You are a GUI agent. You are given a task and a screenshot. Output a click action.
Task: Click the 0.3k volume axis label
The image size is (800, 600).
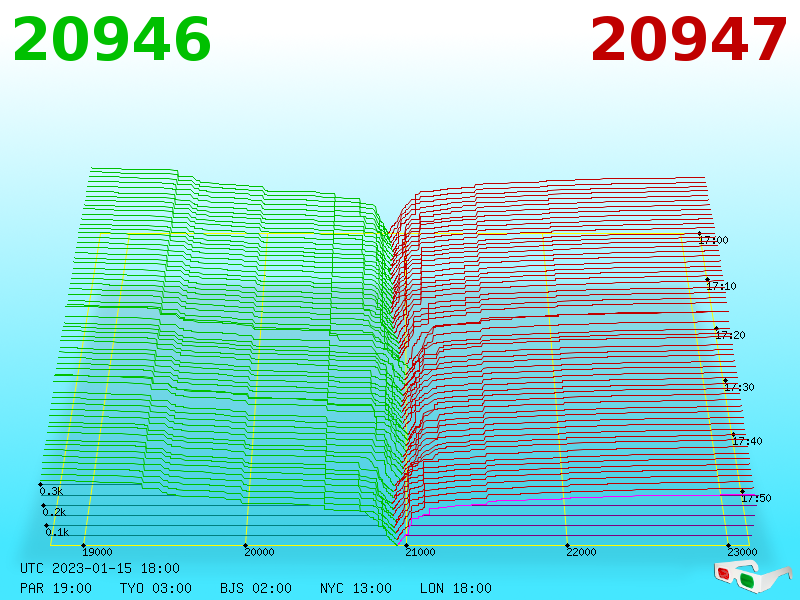(51, 491)
